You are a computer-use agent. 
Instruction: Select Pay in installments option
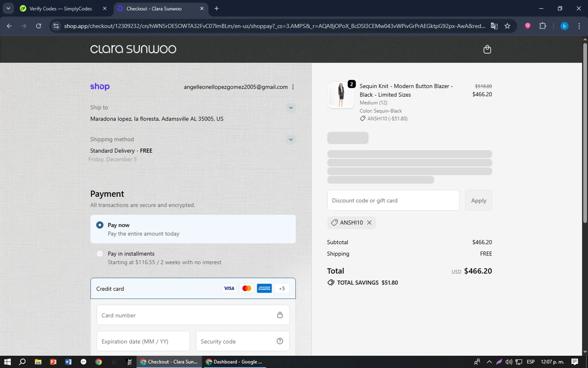tap(100, 254)
